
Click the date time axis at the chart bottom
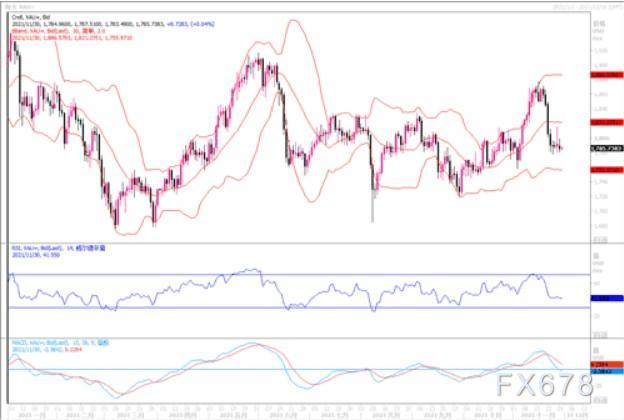pyautogui.click(x=299, y=411)
